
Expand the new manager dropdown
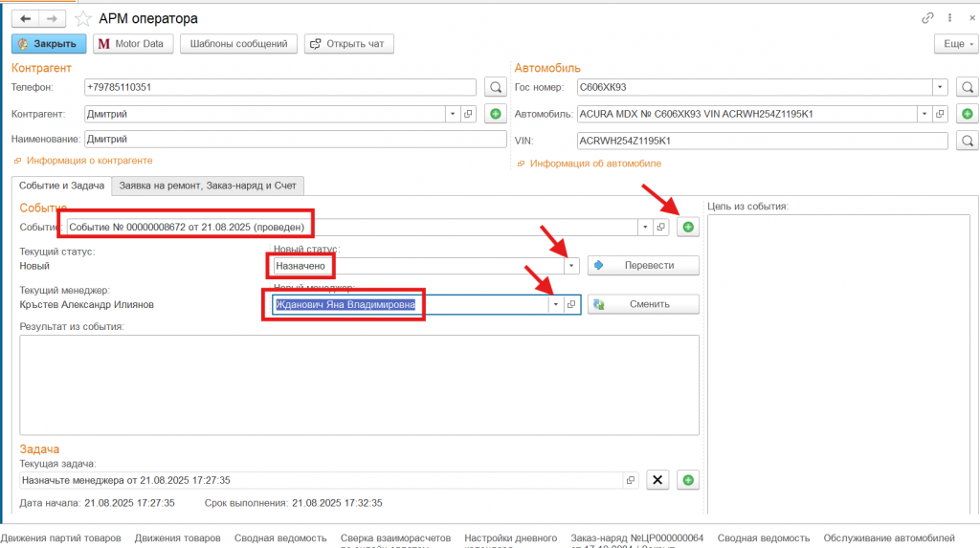[555, 304]
